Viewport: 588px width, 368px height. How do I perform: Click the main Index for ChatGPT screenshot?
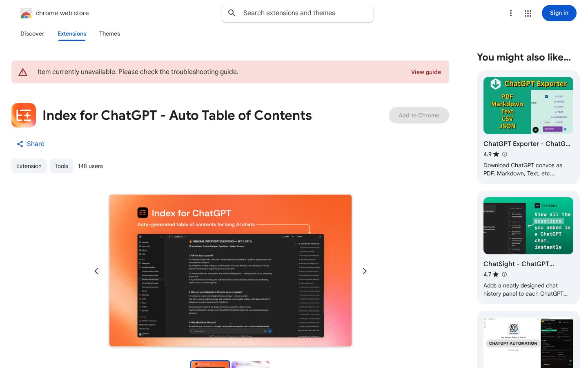tap(230, 270)
